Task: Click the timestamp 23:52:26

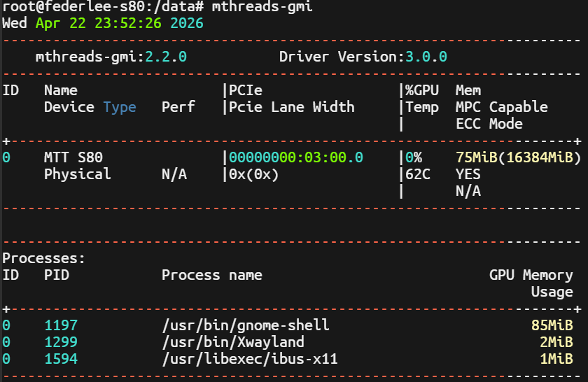Action: [128, 23]
